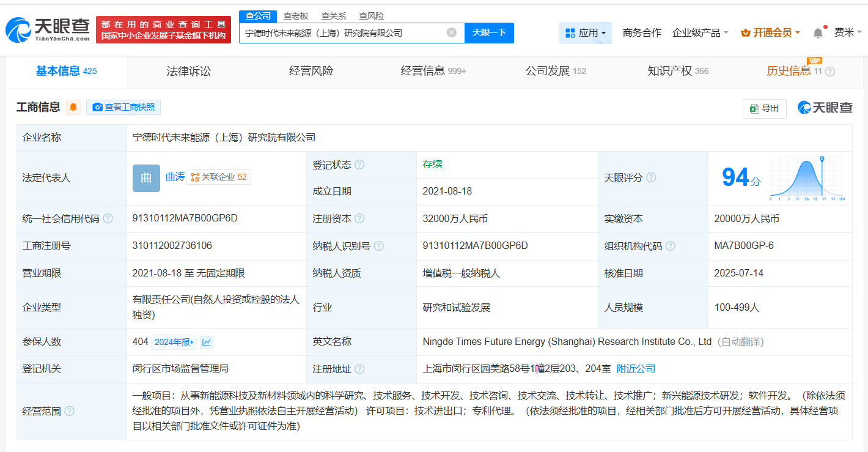
Task: Open the 开通会员 dropdown
Action: (x=770, y=33)
